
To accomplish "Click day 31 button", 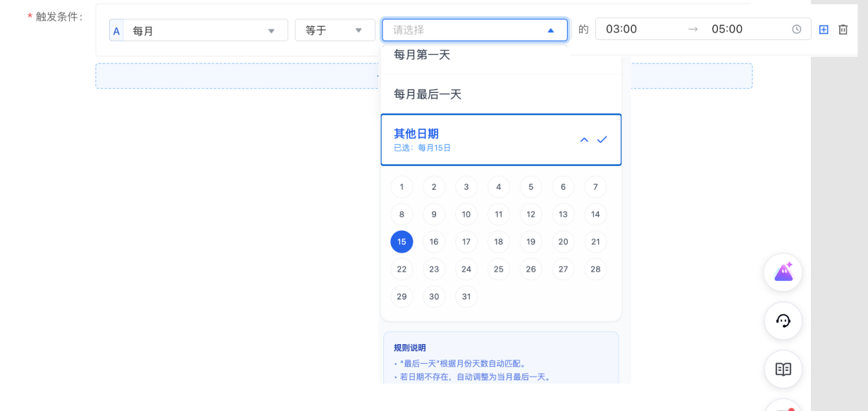I will [x=466, y=297].
